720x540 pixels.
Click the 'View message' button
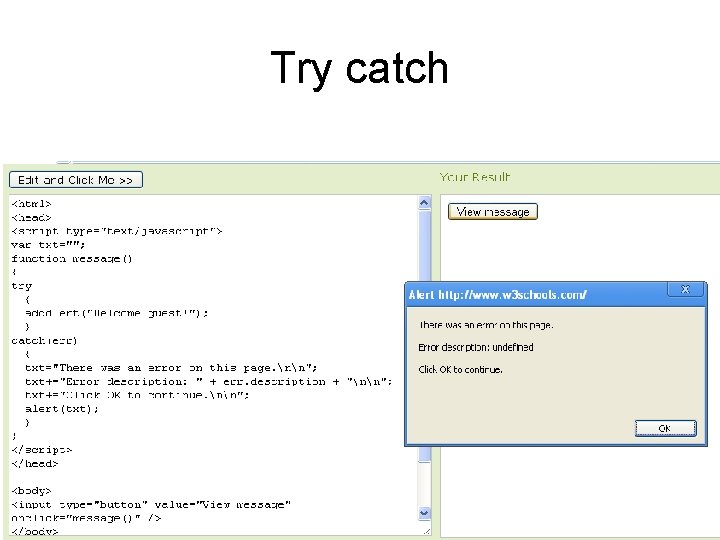tap(493, 212)
